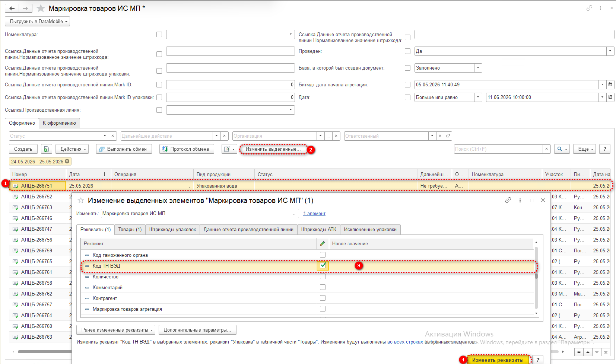Enable the Проведен filter checkbox
This screenshot has height=364, width=616.
click(x=407, y=51)
